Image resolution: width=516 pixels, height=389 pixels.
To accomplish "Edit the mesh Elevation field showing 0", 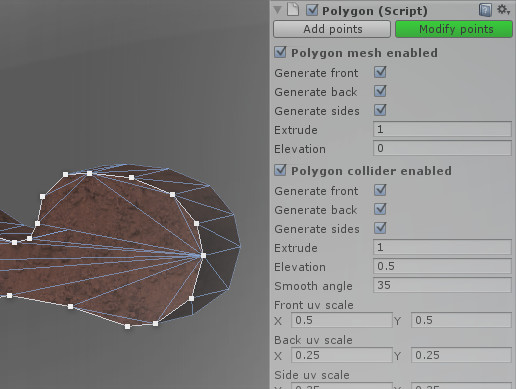I will [442, 148].
